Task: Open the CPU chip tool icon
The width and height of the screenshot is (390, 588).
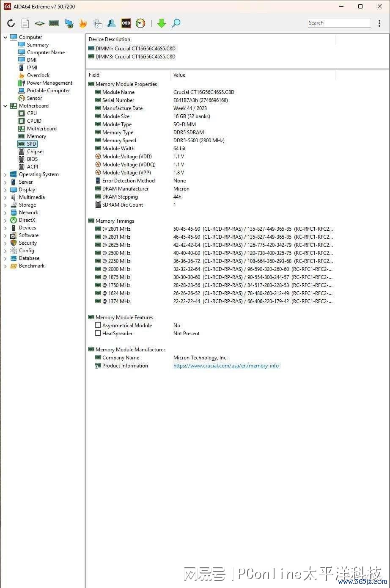Action: (39, 23)
